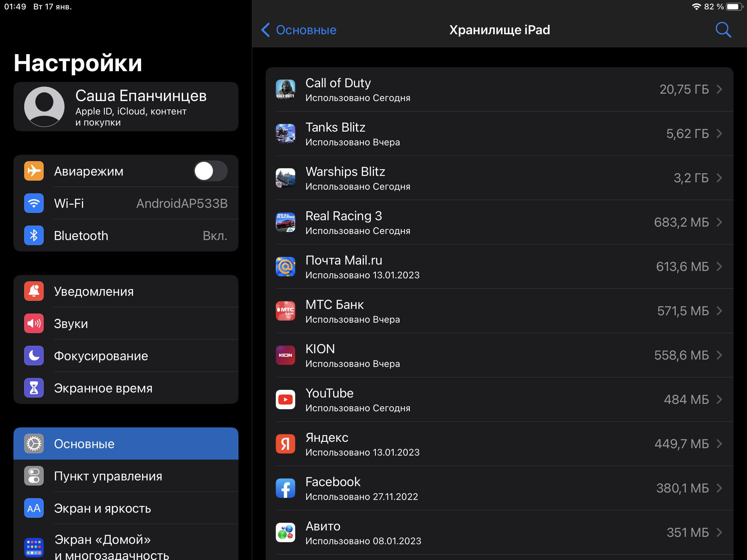Expand Tanks Blitz 5,62 ГБ chevron
The height and width of the screenshot is (560, 747).
click(x=719, y=134)
